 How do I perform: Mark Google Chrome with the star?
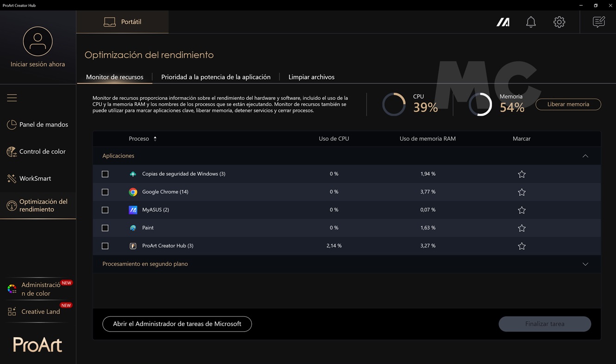coord(522,192)
